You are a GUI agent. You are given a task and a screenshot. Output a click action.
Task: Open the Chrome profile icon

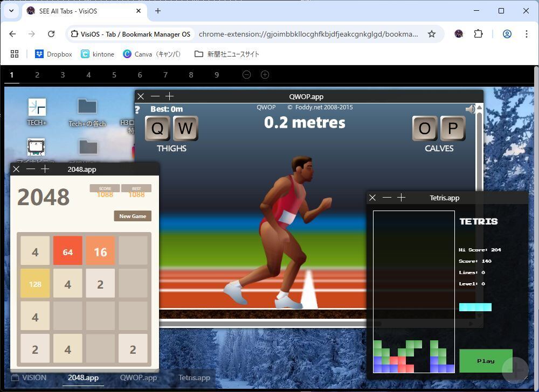(507, 34)
